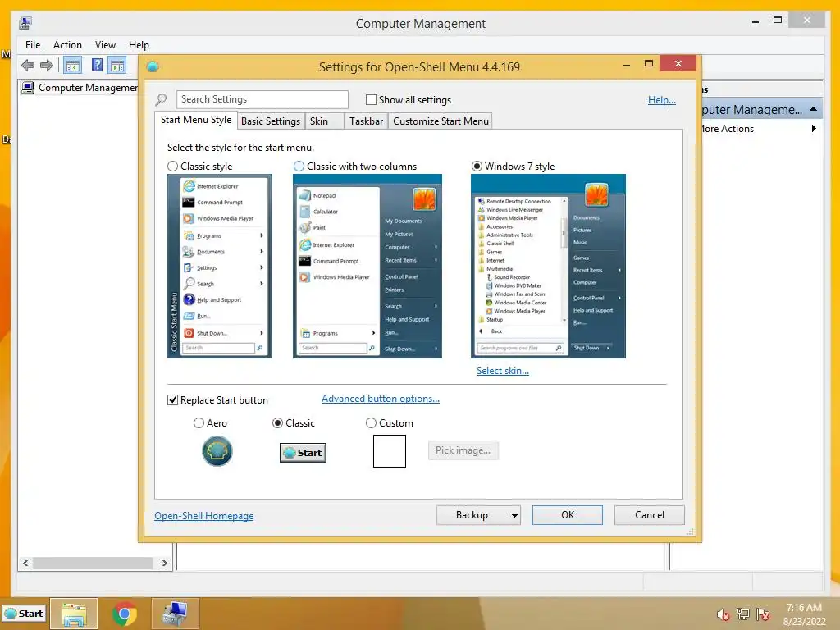Click the Computer Management title bar app icon
840x630 pixels.
(25, 23)
